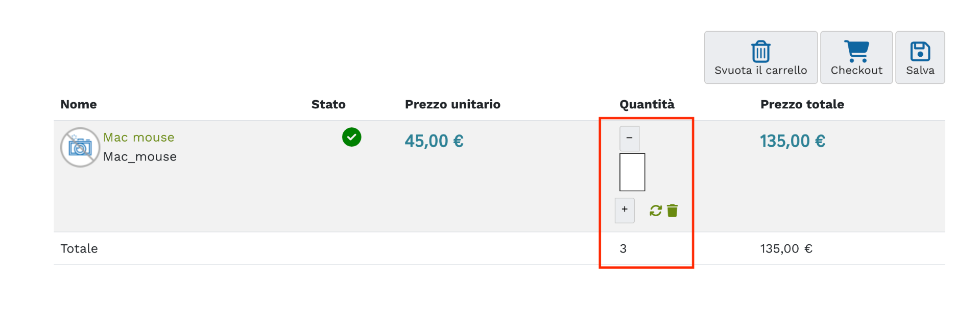The height and width of the screenshot is (323, 980).
Task: Click the 45,00 € unit price
Action: pyautogui.click(x=434, y=141)
